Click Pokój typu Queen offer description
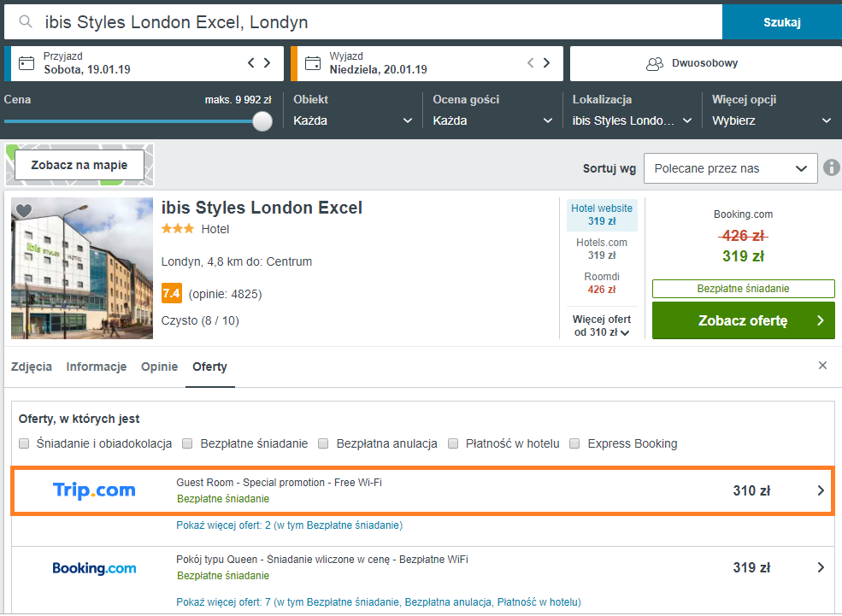This screenshot has width=842, height=616. 322,559
